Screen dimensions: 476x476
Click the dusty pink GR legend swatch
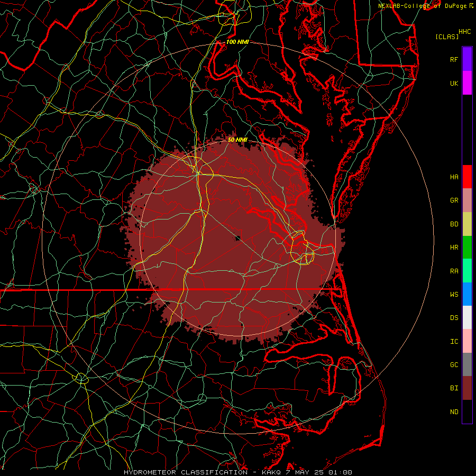click(467, 200)
